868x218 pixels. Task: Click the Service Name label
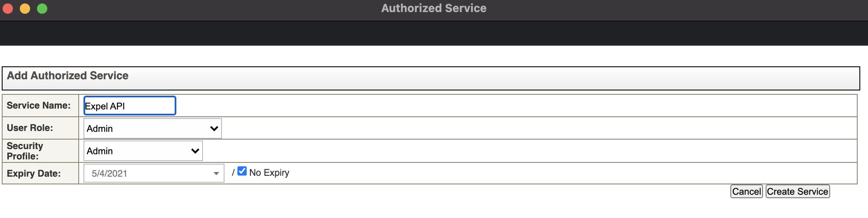tap(39, 106)
